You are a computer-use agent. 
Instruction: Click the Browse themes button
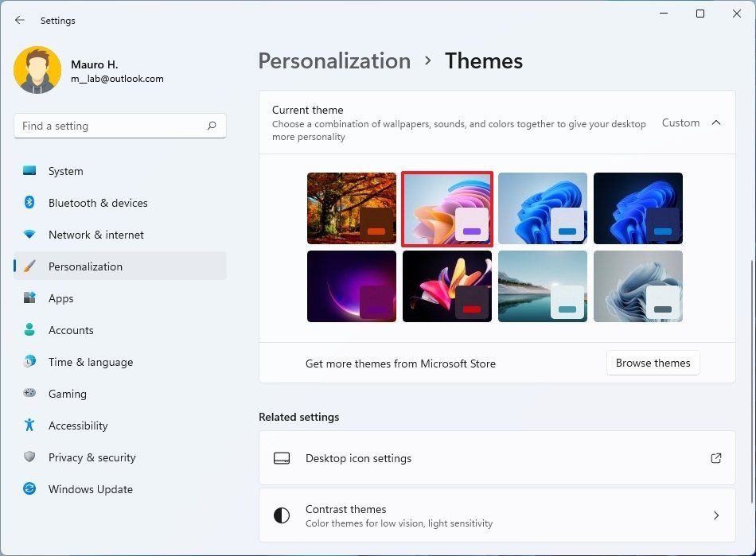click(653, 363)
